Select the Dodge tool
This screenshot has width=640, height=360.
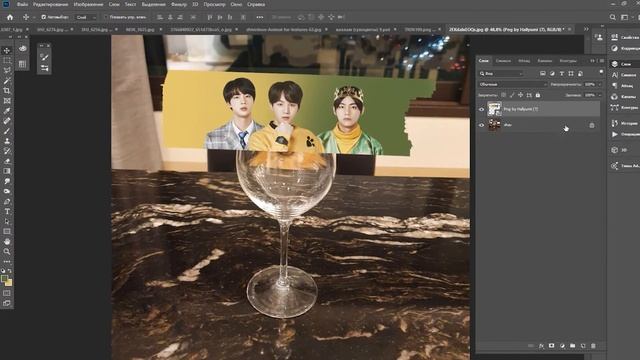(7, 191)
